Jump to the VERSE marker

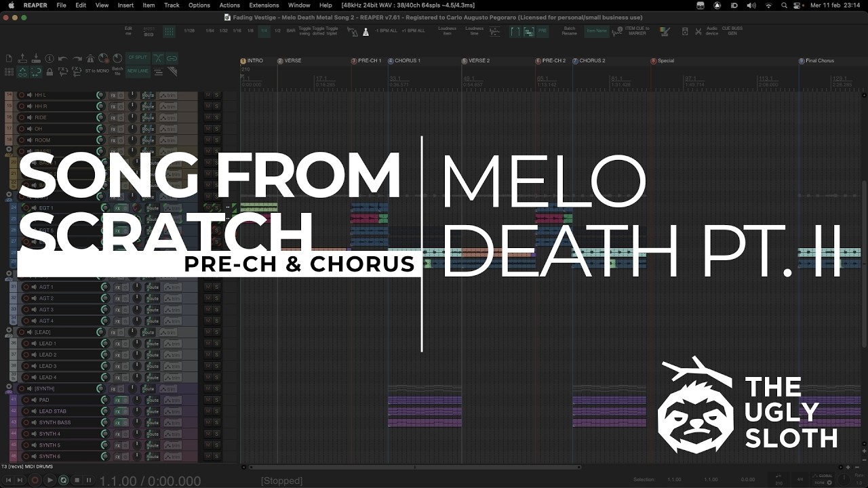pyautogui.click(x=289, y=61)
